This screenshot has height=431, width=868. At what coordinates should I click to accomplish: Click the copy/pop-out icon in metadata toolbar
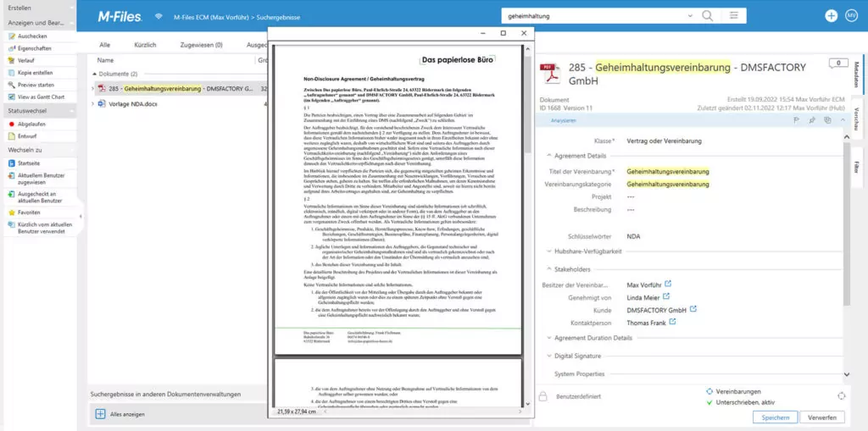(827, 119)
